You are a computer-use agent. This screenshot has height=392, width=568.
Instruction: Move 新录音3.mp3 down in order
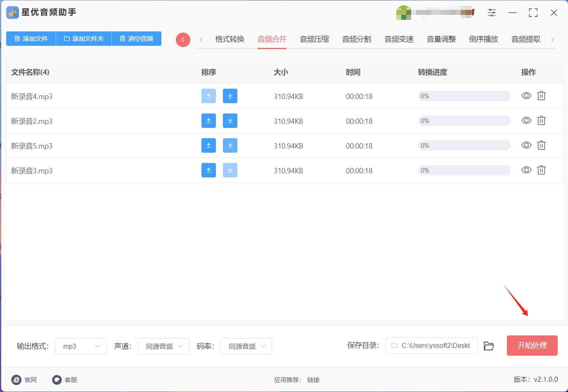(230, 170)
